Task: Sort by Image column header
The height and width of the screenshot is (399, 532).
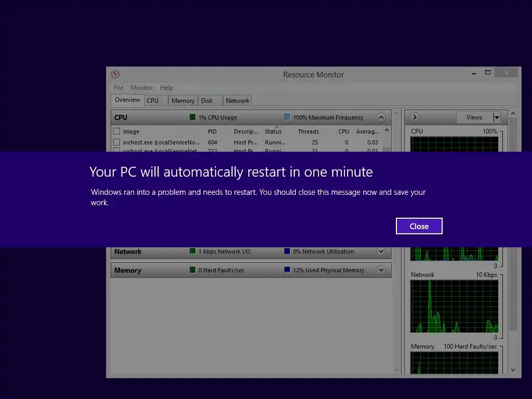Action: pyautogui.click(x=131, y=131)
